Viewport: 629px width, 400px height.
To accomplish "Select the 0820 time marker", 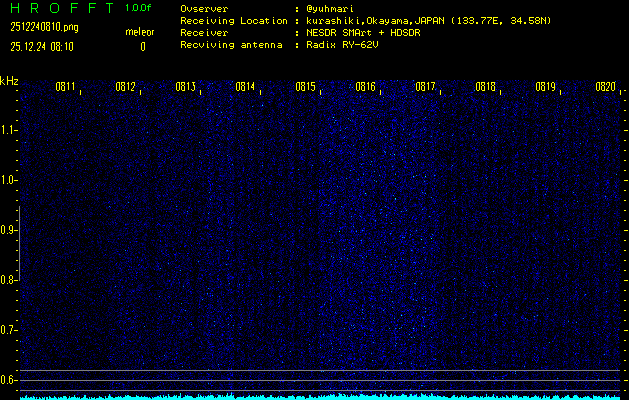I will [x=605, y=87].
